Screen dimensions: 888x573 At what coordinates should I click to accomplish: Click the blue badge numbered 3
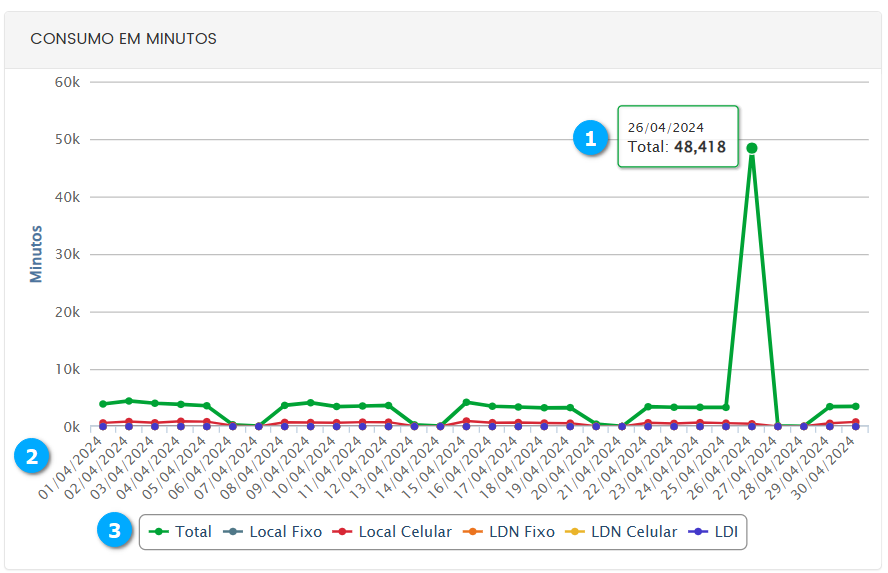116,531
